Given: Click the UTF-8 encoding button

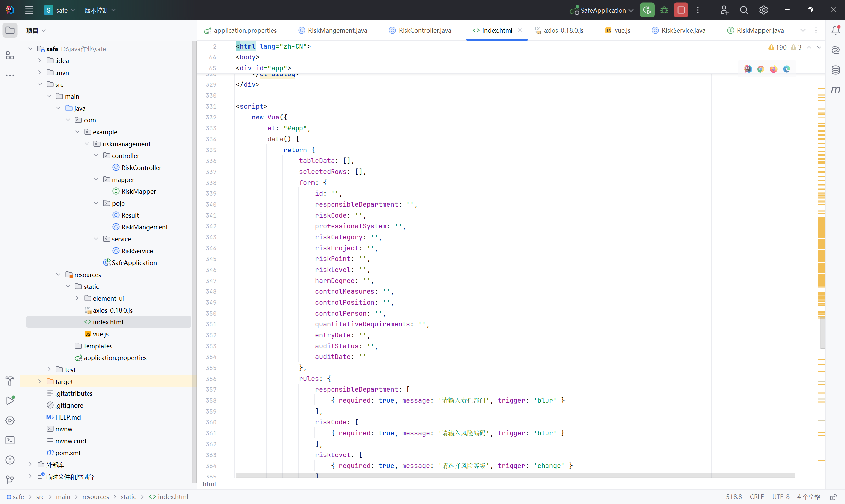Looking at the screenshot, I should (x=780, y=497).
